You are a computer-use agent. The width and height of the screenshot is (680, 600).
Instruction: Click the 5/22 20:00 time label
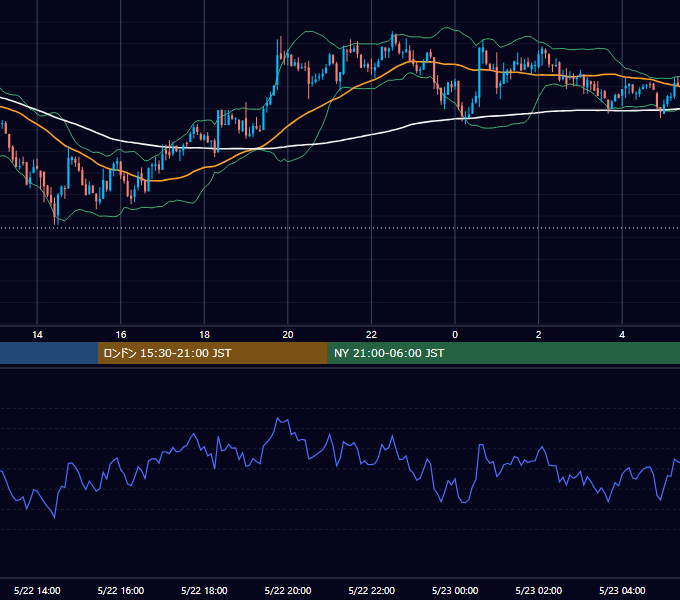[288, 590]
